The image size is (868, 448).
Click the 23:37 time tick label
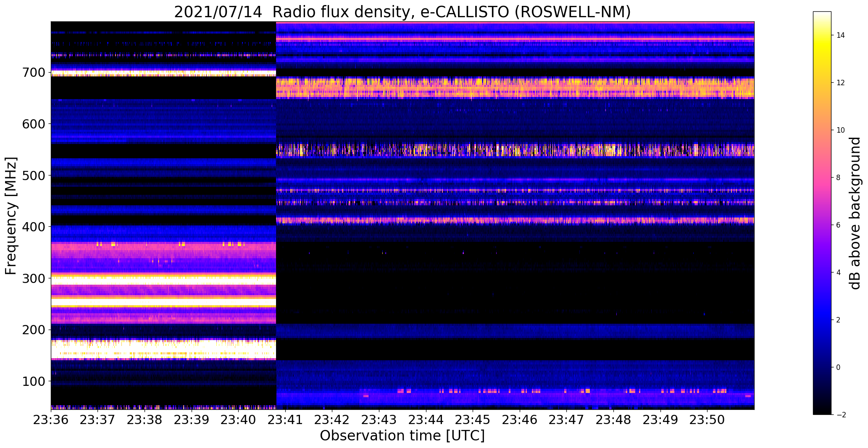point(98,420)
